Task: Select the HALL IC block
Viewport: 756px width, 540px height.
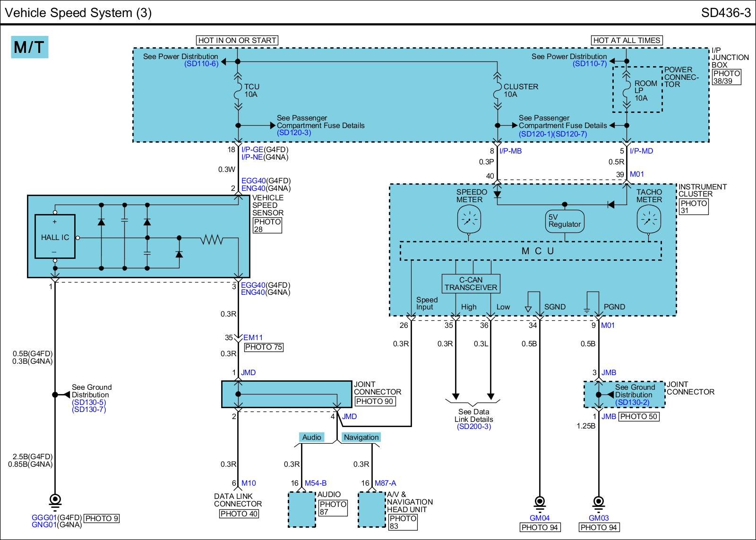Action: [55, 237]
